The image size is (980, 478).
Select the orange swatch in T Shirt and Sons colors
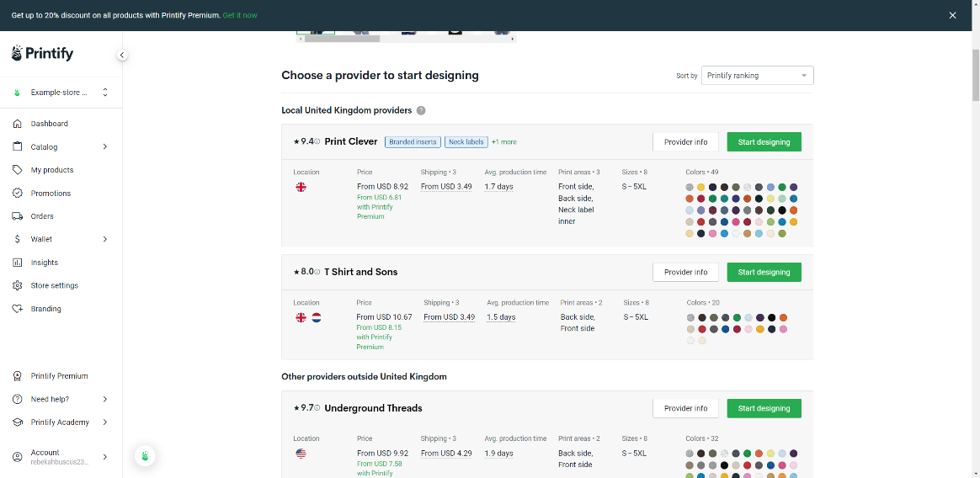783,318
